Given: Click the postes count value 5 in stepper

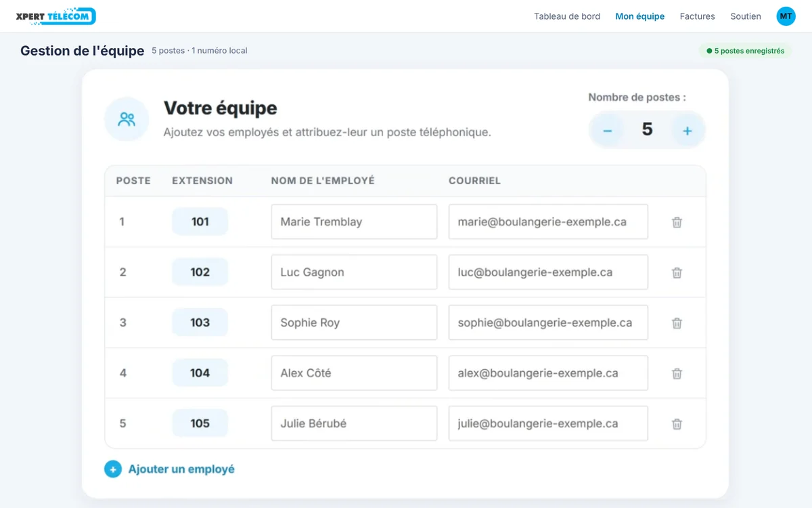Looking at the screenshot, I should point(647,129).
